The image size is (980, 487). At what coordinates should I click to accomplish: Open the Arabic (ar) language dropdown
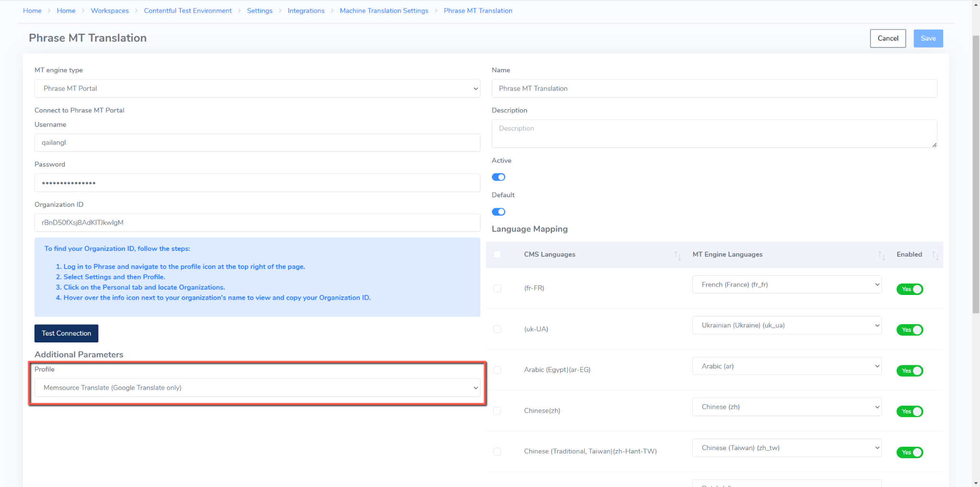(x=787, y=366)
